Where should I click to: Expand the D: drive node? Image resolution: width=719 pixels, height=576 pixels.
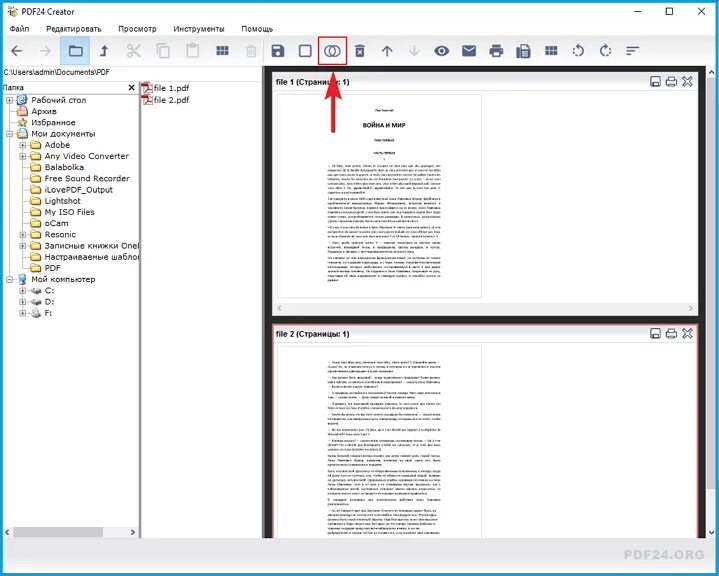point(22,302)
